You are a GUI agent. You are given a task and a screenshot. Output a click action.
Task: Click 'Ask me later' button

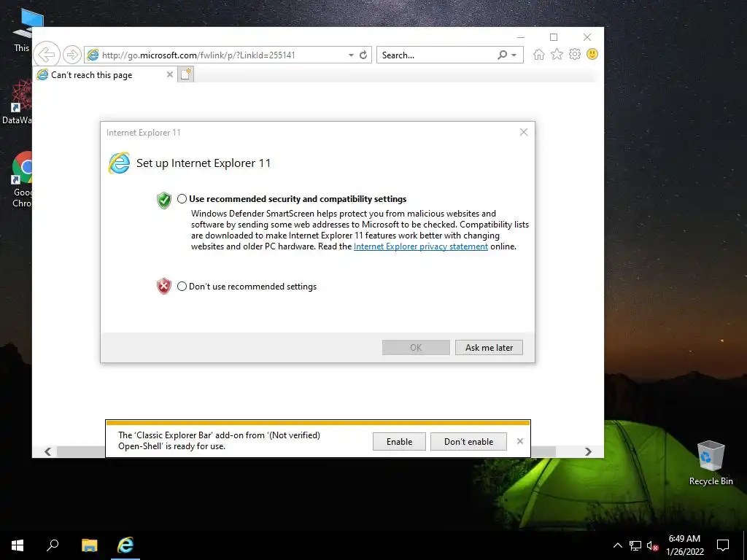(489, 348)
